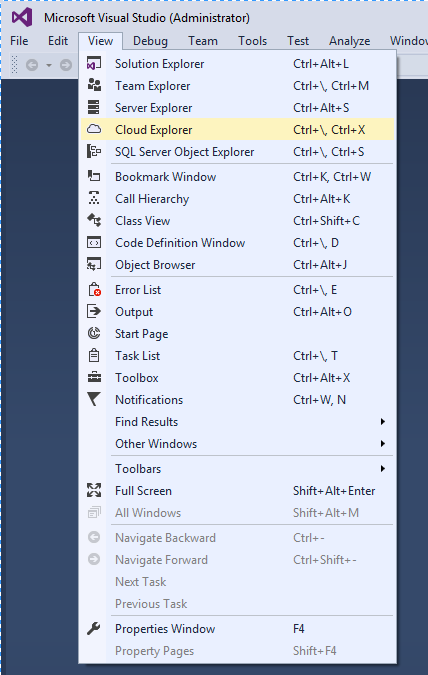Open Notifications menu entry
Viewport: 428px width, 675px height.
[238, 399]
